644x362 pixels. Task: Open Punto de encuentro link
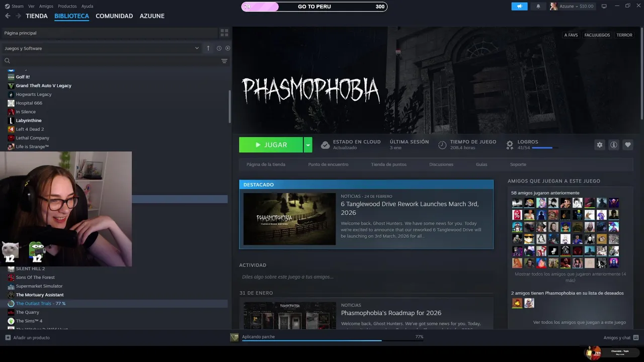328,164
